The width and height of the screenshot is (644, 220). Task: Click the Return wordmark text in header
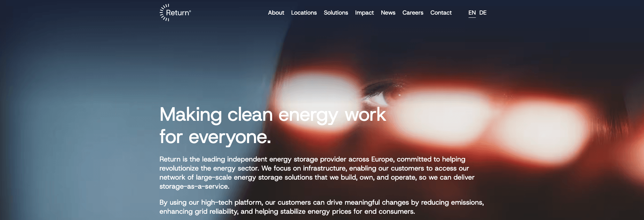coord(178,13)
